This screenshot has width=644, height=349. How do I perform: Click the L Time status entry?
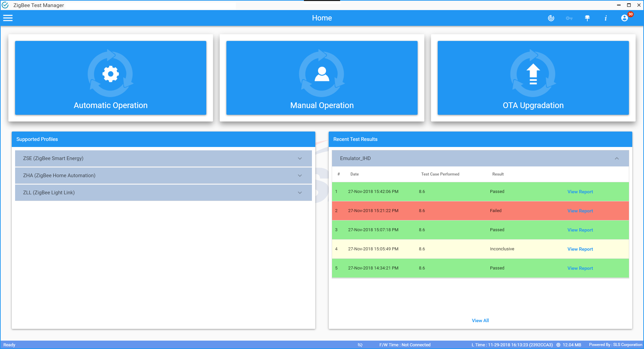tap(512, 345)
